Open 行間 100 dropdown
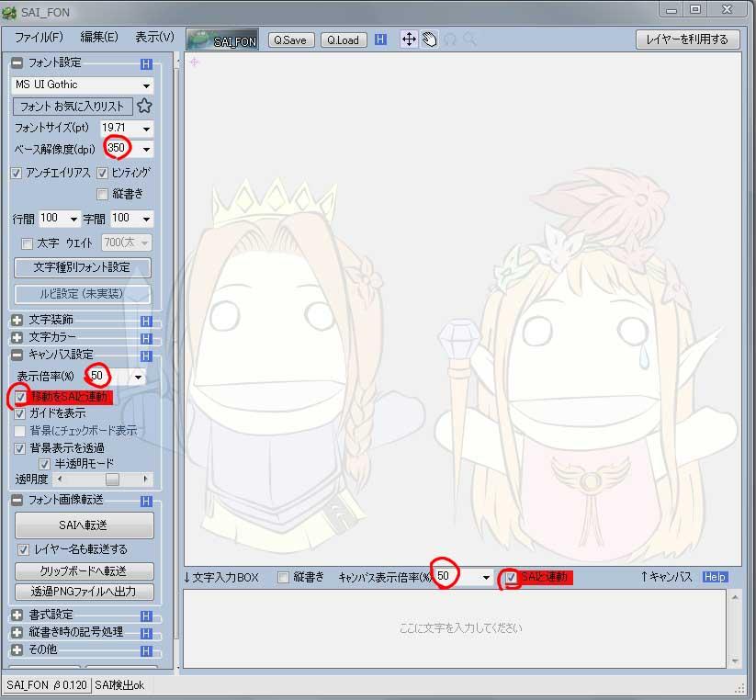The width and height of the screenshot is (756, 700). click(73, 220)
